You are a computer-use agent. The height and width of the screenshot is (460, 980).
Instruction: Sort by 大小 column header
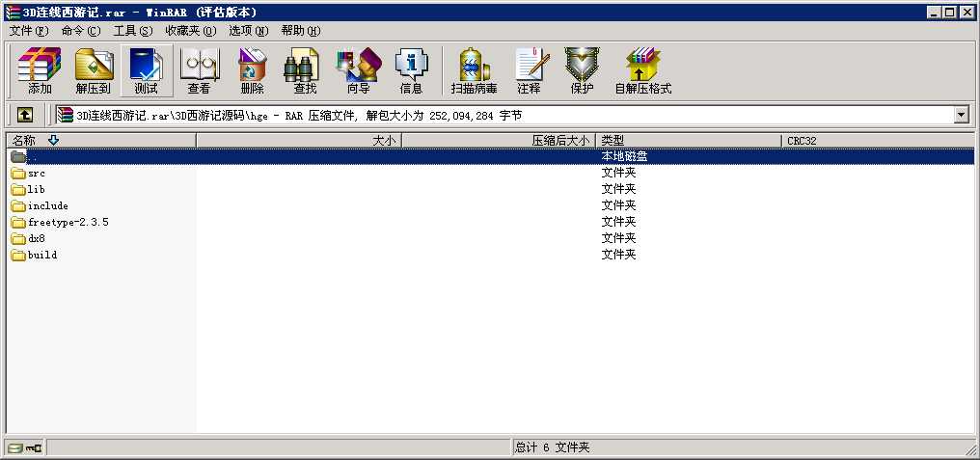(299, 141)
